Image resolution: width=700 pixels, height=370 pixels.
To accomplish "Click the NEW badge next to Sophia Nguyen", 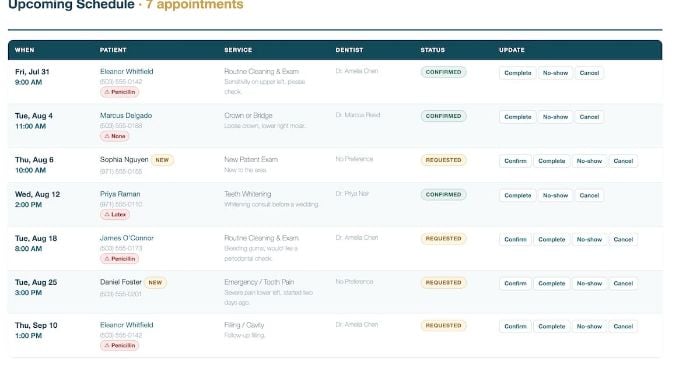I will (162, 160).
